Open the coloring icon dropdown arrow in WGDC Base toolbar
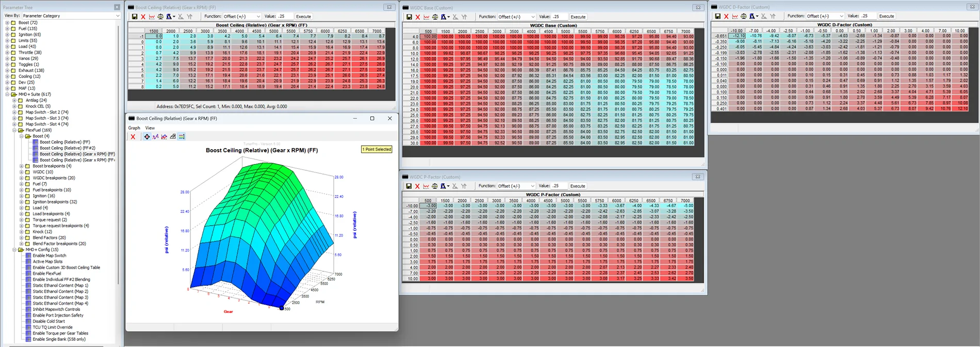Viewport: 980px width, 347px height. coord(449,17)
